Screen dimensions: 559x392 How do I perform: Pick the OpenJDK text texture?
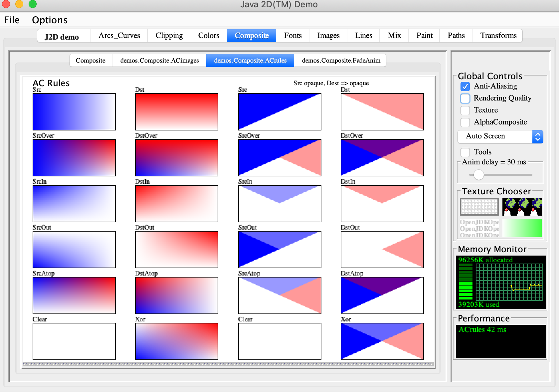click(x=479, y=228)
